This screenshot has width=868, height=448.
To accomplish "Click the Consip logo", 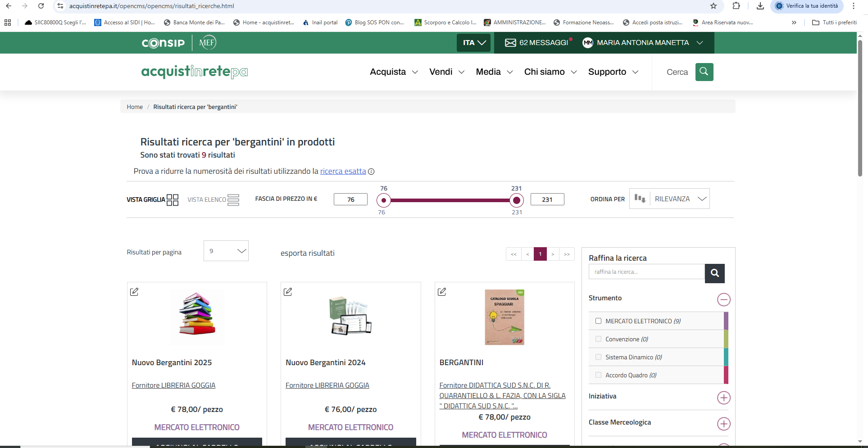I will point(163,43).
